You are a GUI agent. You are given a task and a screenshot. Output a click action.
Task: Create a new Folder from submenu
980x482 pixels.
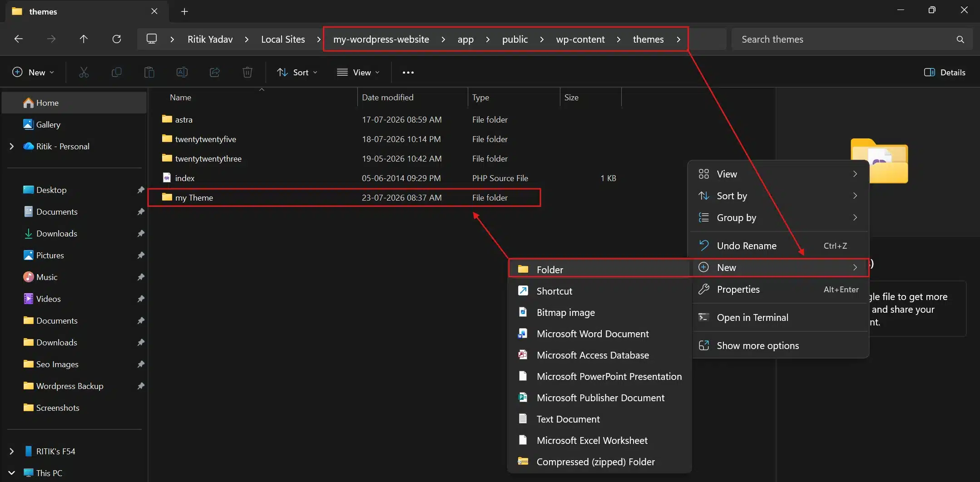[x=599, y=270]
